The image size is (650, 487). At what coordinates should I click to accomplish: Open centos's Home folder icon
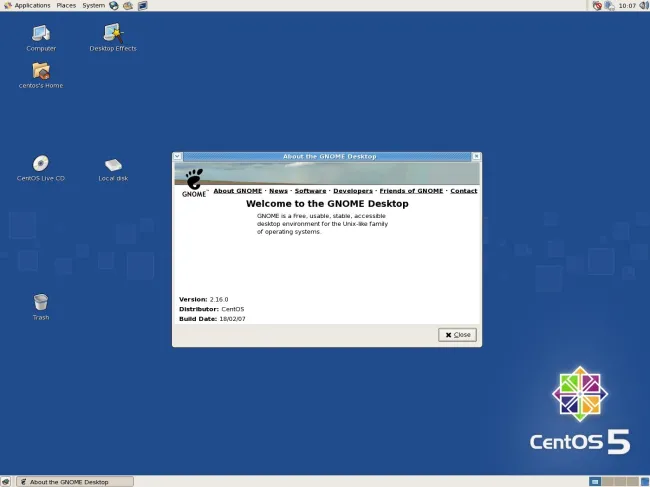[41, 75]
